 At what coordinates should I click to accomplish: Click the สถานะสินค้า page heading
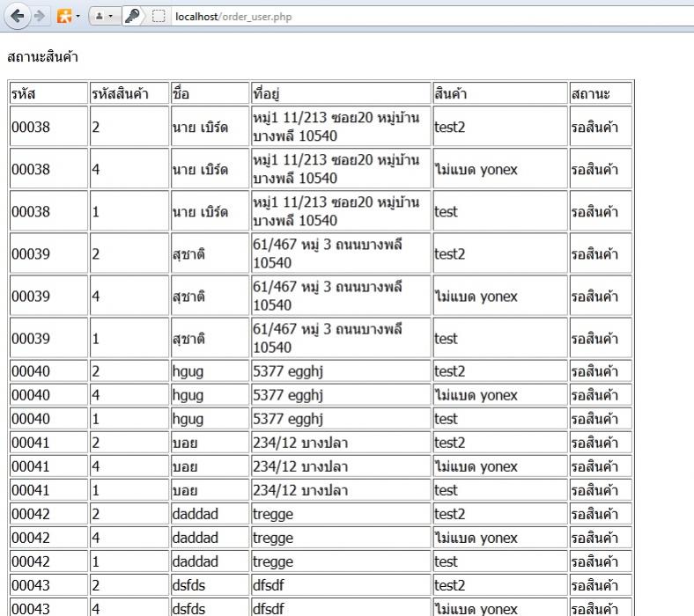click(42, 57)
